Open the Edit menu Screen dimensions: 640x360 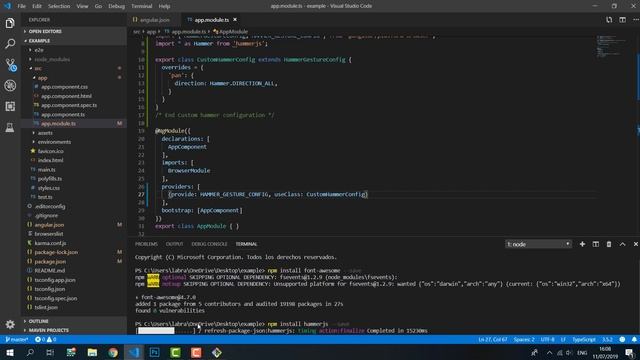pos(37,6)
